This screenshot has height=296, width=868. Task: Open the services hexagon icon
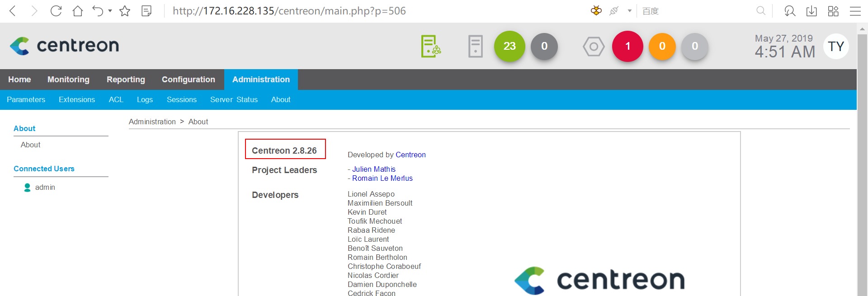(594, 46)
